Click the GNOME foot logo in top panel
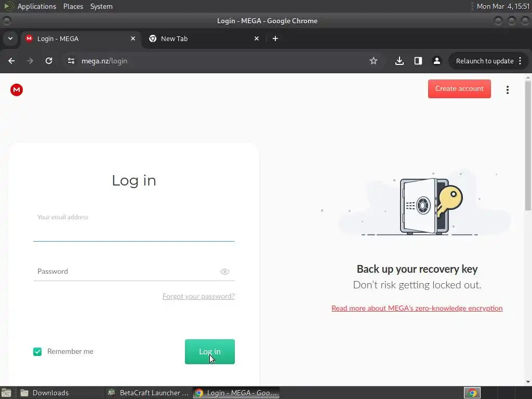Viewport: 532px width, 399px height. [x=8, y=6]
